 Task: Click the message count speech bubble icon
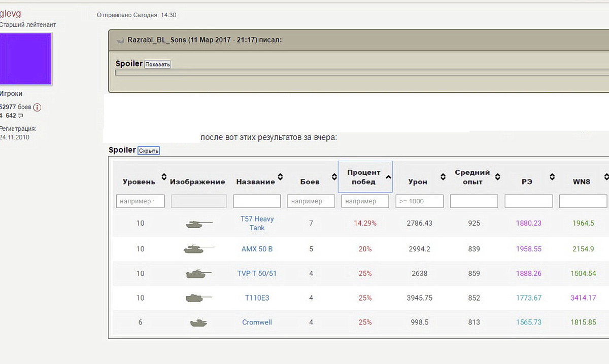coord(20,116)
